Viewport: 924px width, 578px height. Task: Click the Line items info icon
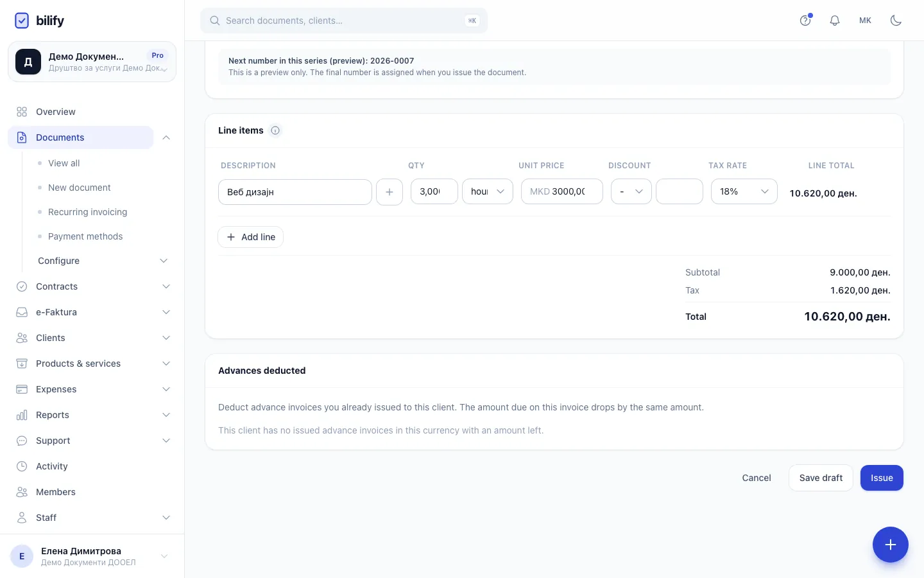coord(275,130)
